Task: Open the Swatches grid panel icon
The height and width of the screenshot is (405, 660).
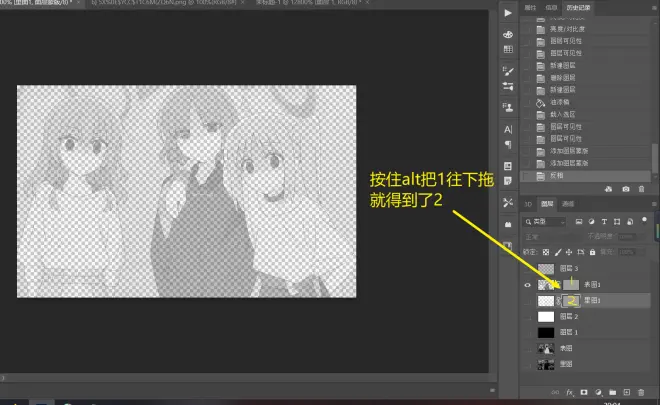Action: [x=508, y=49]
